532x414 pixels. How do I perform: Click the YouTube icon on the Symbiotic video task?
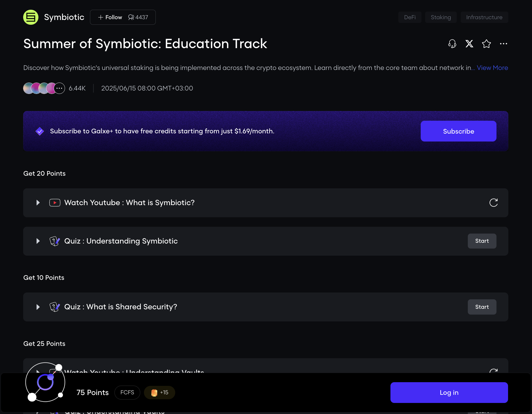click(x=55, y=203)
